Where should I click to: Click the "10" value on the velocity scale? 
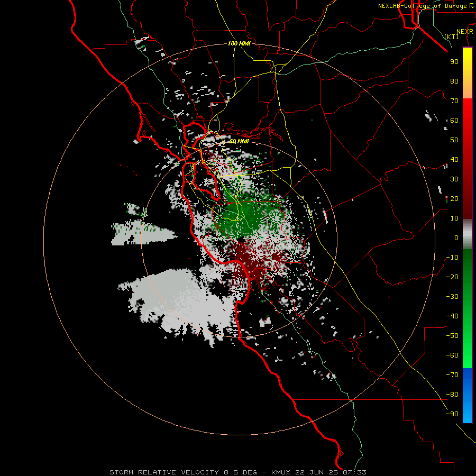tap(454, 218)
